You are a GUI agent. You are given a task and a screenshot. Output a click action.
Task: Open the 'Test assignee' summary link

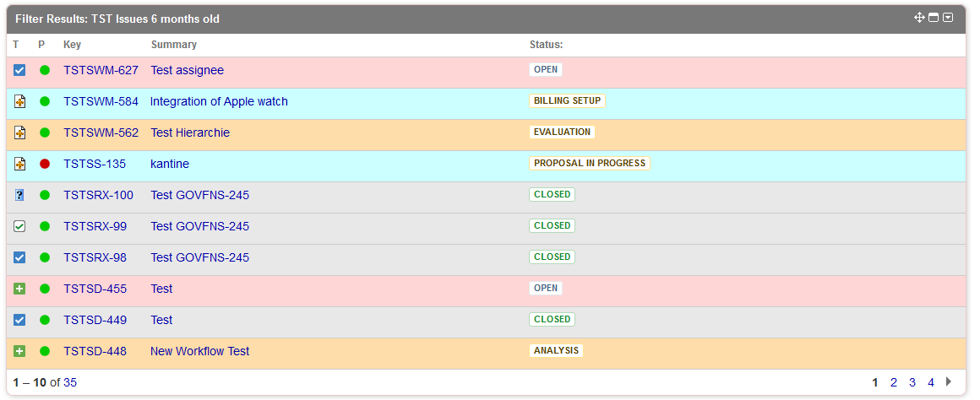point(187,71)
